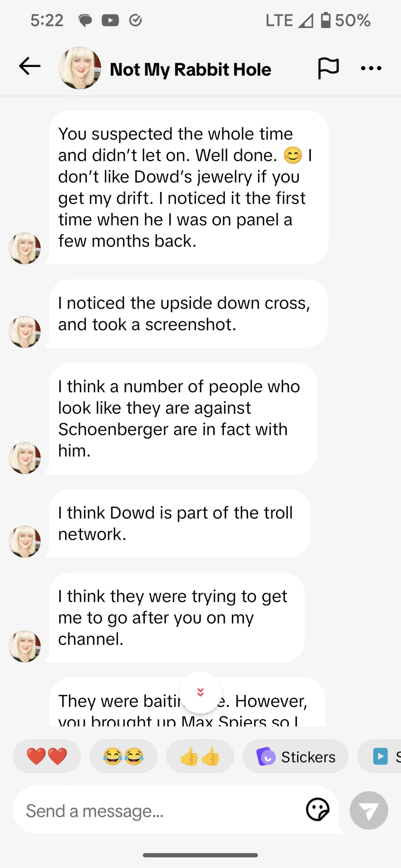Tap the report flag icon
Screen dimensions: 401x868
[x=328, y=68]
